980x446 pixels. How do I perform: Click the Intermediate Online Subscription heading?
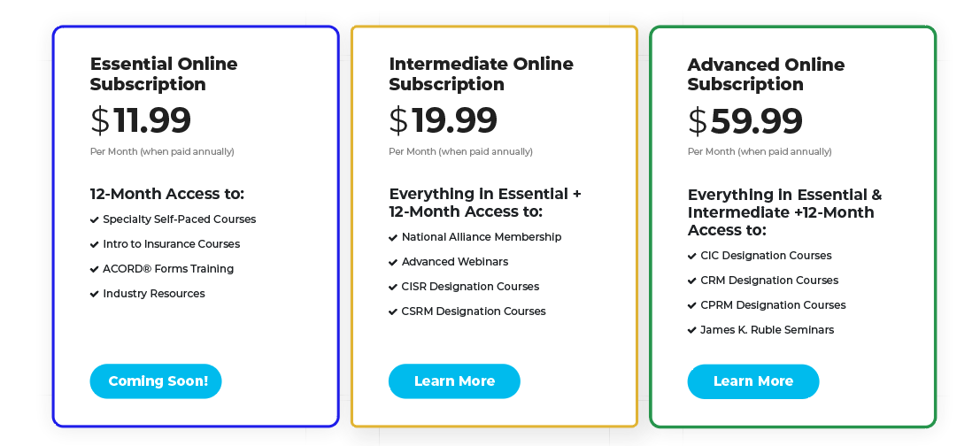481,73
